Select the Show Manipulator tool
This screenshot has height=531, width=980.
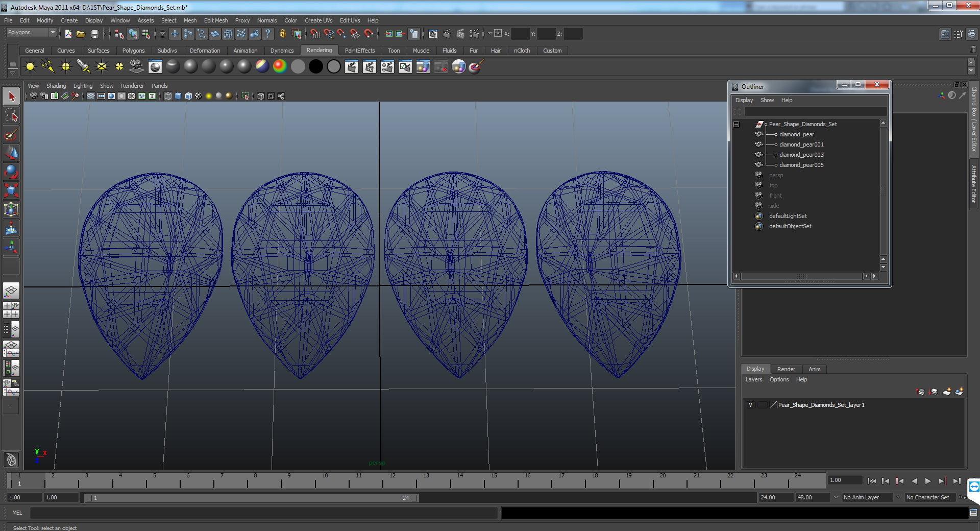click(x=11, y=247)
